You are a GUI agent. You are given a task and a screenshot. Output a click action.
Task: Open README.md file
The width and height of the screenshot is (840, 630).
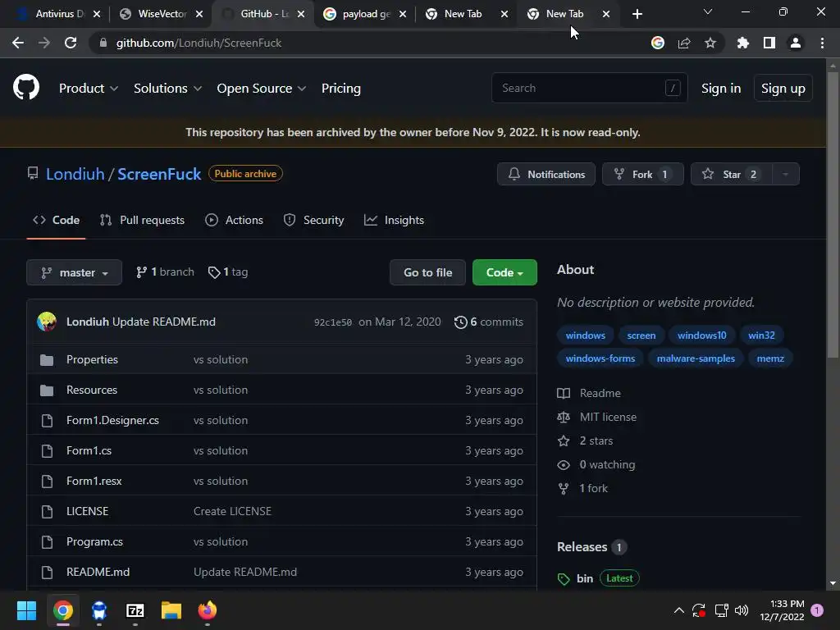tap(98, 572)
